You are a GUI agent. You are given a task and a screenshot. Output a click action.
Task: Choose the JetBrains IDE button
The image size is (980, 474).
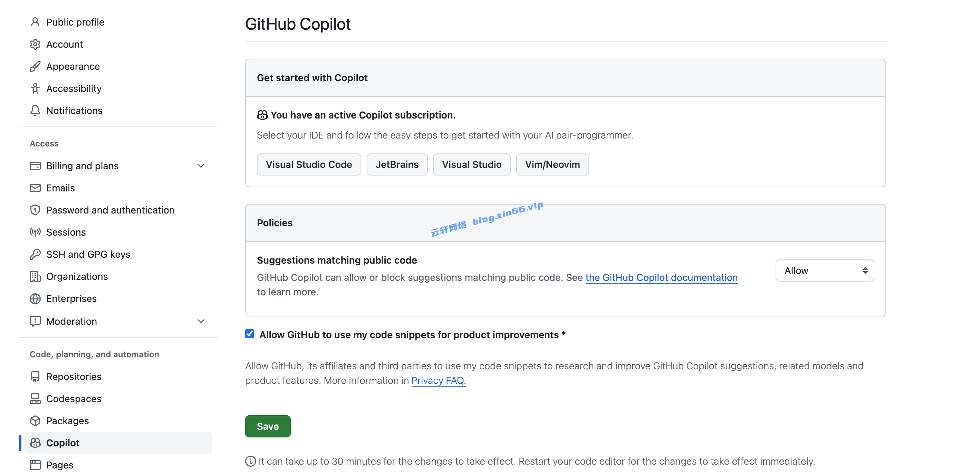(x=397, y=164)
